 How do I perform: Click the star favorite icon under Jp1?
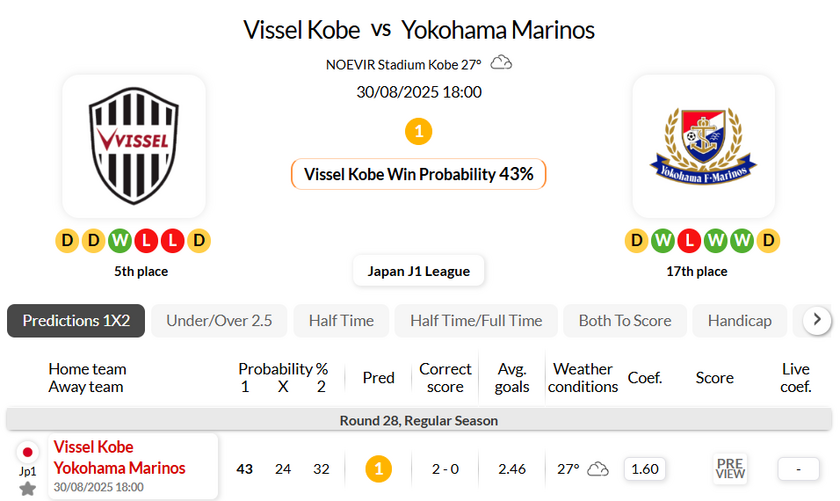[x=28, y=488]
